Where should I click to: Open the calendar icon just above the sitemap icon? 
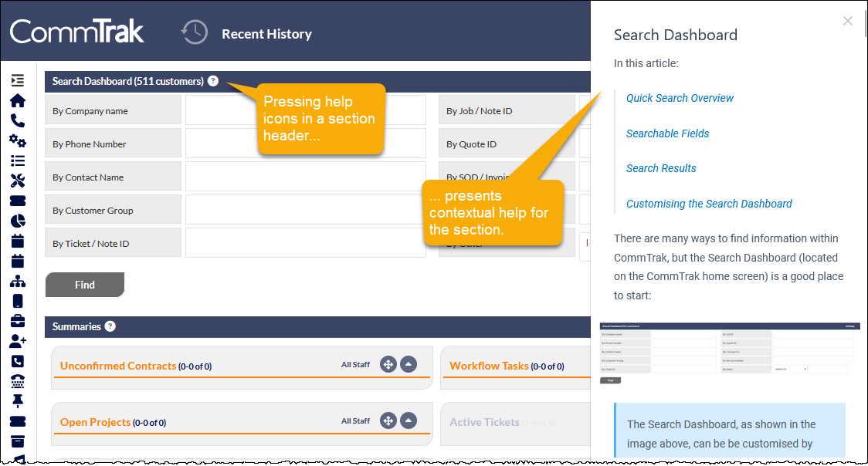coord(18,261)
